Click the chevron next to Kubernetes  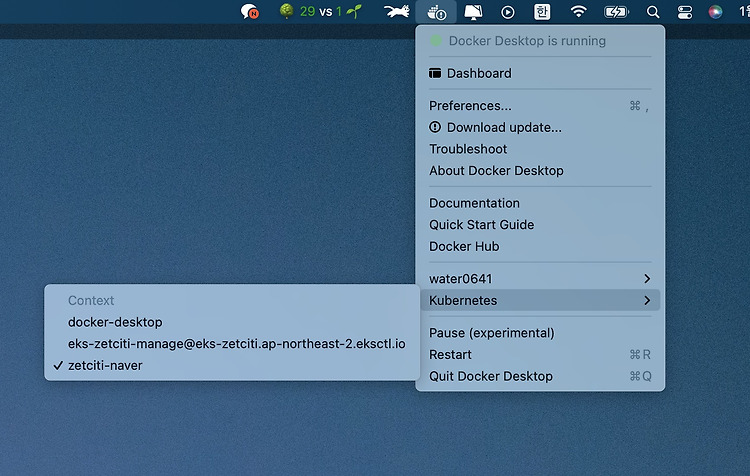(x=647, y=300)
